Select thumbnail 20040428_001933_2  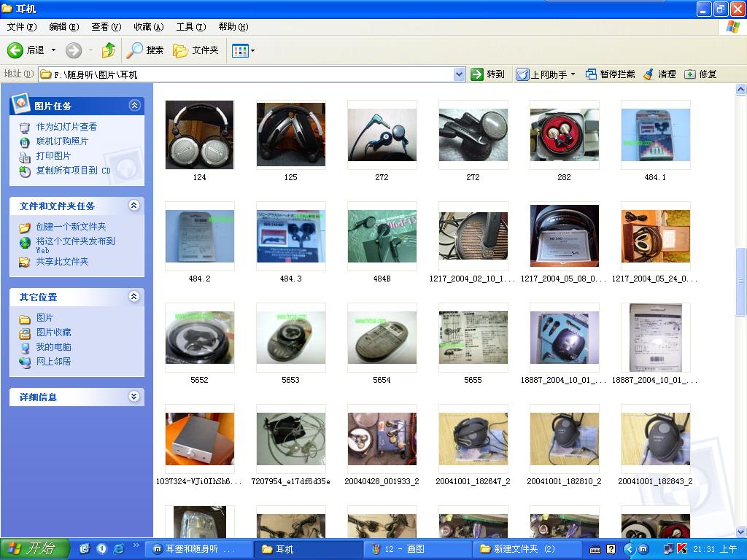tap(382, 439)
